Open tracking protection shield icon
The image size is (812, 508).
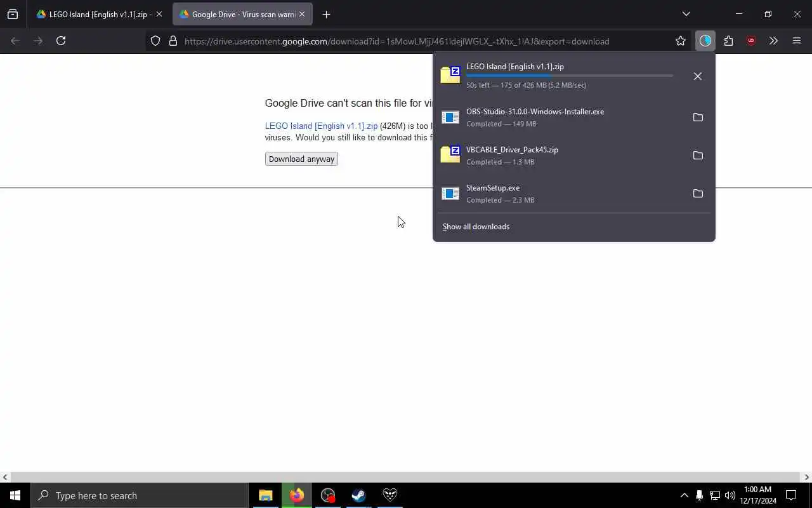(155, 41)
